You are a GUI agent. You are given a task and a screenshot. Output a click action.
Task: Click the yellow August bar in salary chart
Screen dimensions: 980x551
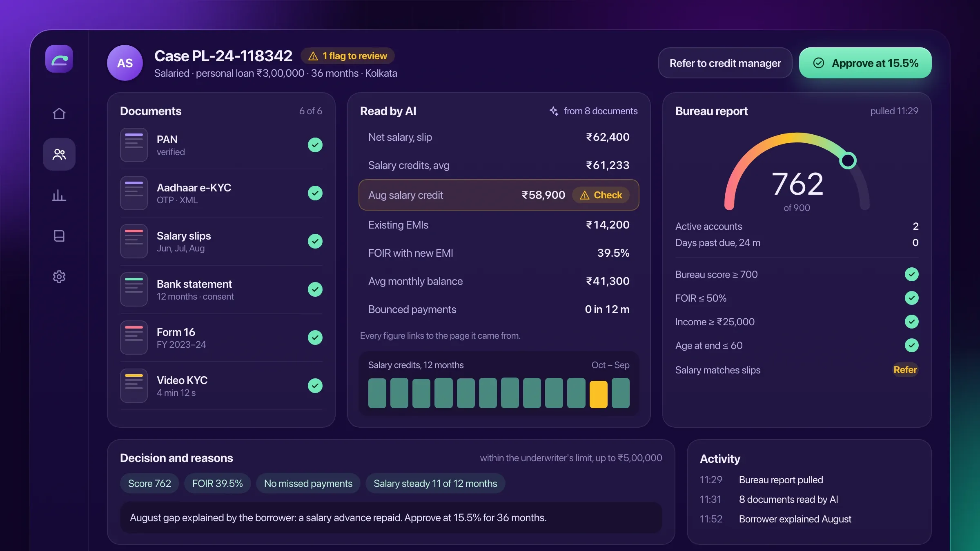[x=598, y=394]
